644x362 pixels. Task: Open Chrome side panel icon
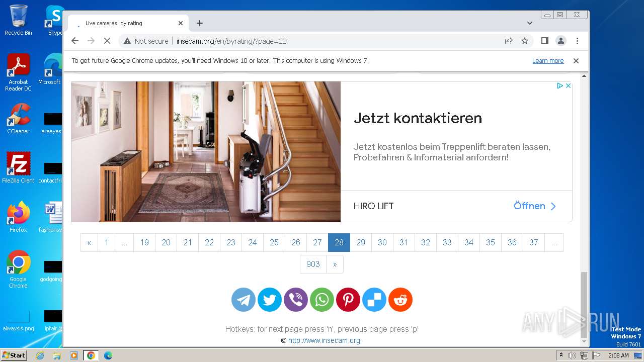544,41
